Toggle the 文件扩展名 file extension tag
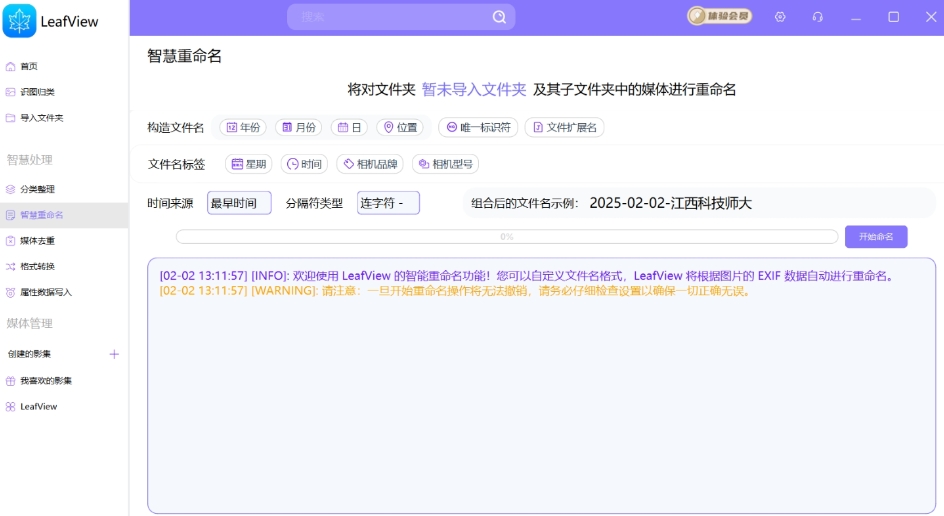The height and width of the screenshot is (516, 944). (x=564, y=127)
